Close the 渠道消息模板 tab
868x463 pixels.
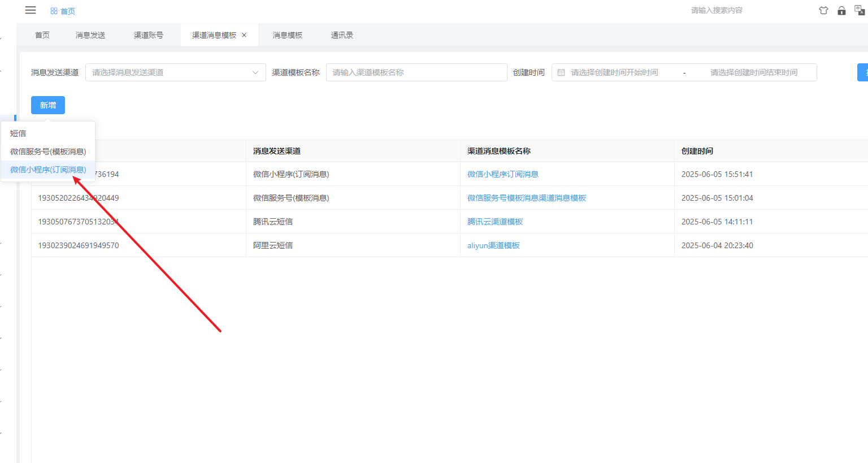(x=244, y=35)
